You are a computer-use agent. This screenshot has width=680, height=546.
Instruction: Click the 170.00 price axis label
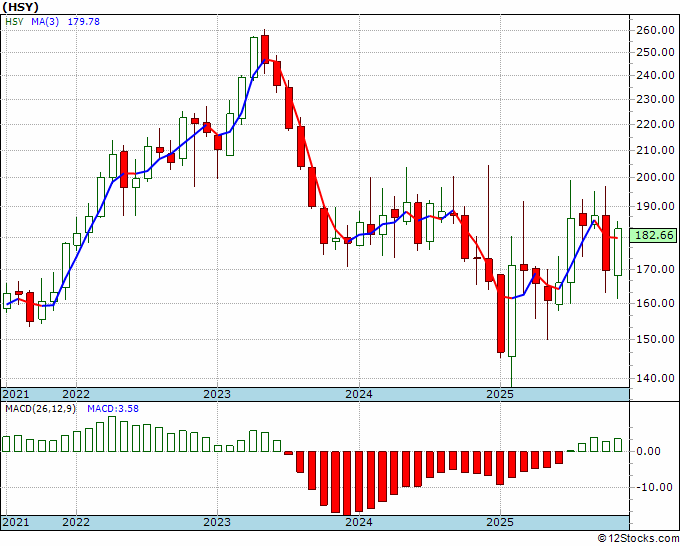pyautogui.click(x=655, y=269)
